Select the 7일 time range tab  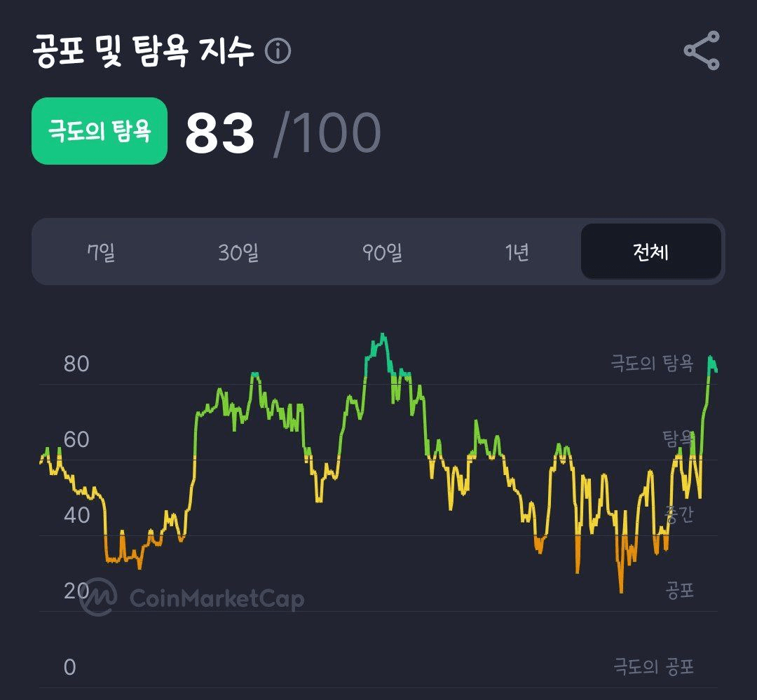pyautogui.click(x=102, y=252)
